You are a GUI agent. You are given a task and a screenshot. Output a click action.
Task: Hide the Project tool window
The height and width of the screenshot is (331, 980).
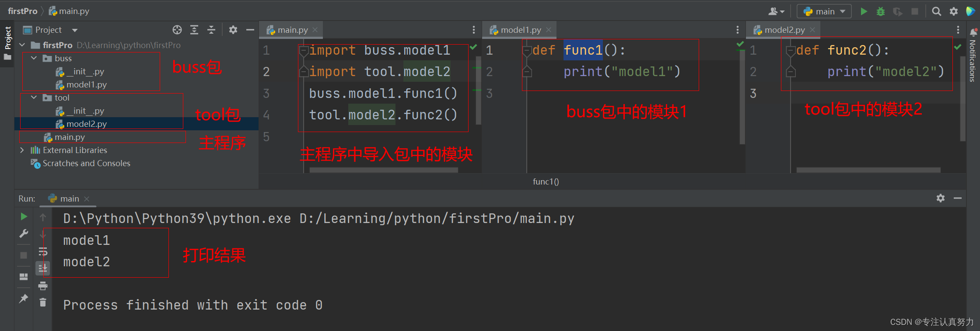(x=250, y=30)
